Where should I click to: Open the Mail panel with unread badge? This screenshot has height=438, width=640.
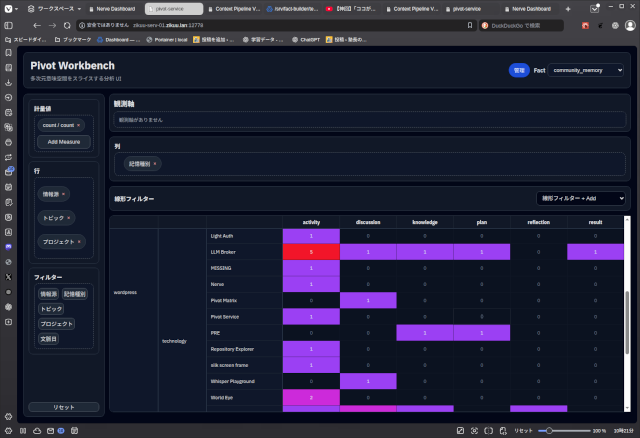tap(8, 172)
